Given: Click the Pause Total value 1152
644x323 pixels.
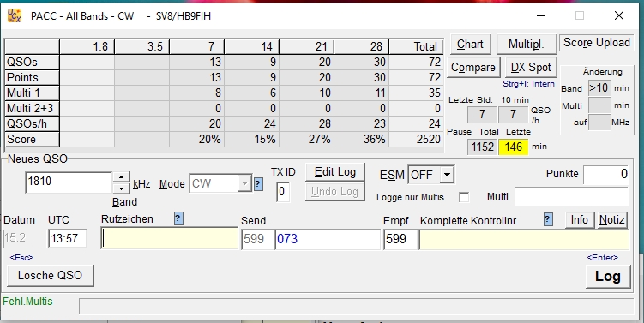Looking at the screenshot, I should 483,147.
